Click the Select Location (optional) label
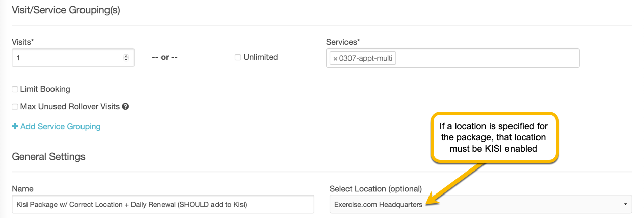644x218 pixels. pos(375,189)
